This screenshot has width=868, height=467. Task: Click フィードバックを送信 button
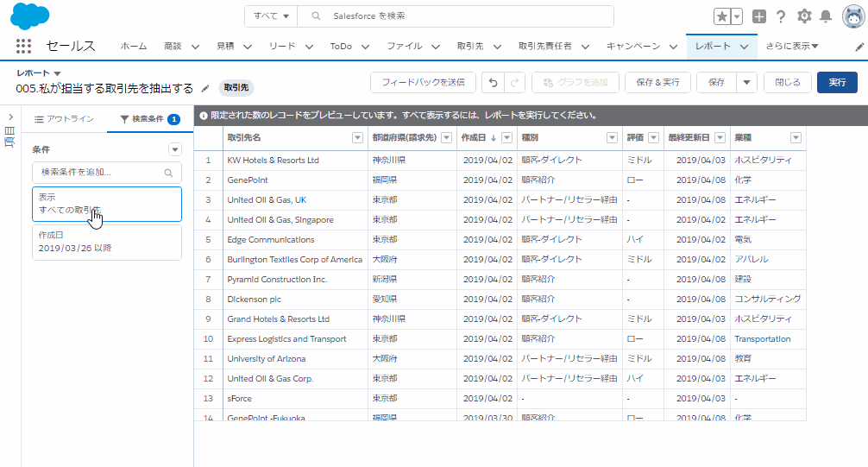[x=423, y=83]
